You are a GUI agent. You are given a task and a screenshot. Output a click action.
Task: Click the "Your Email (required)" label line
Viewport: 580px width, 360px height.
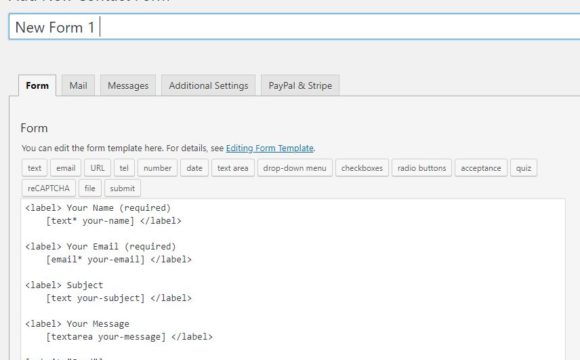pyautogui.click(x=101, y=246)
